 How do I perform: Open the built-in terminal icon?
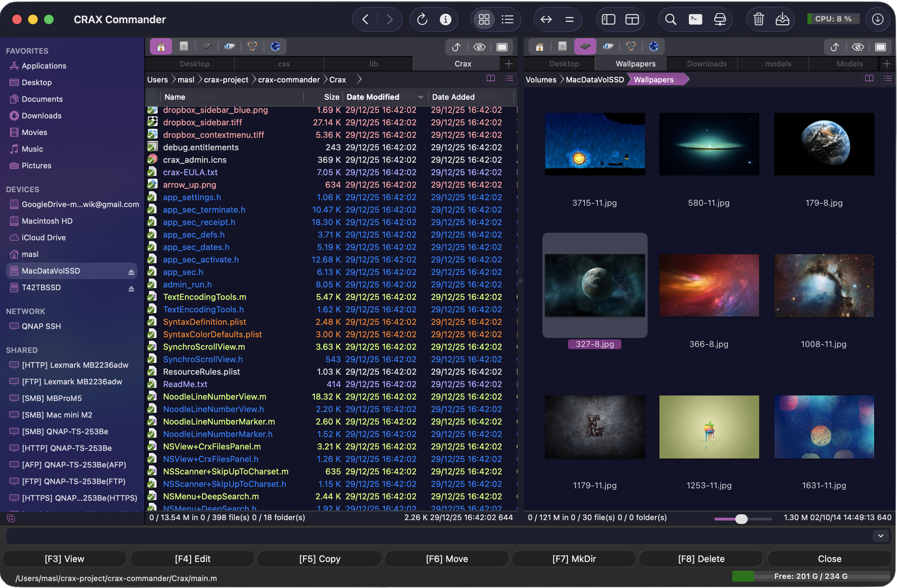tap(695, 19)
